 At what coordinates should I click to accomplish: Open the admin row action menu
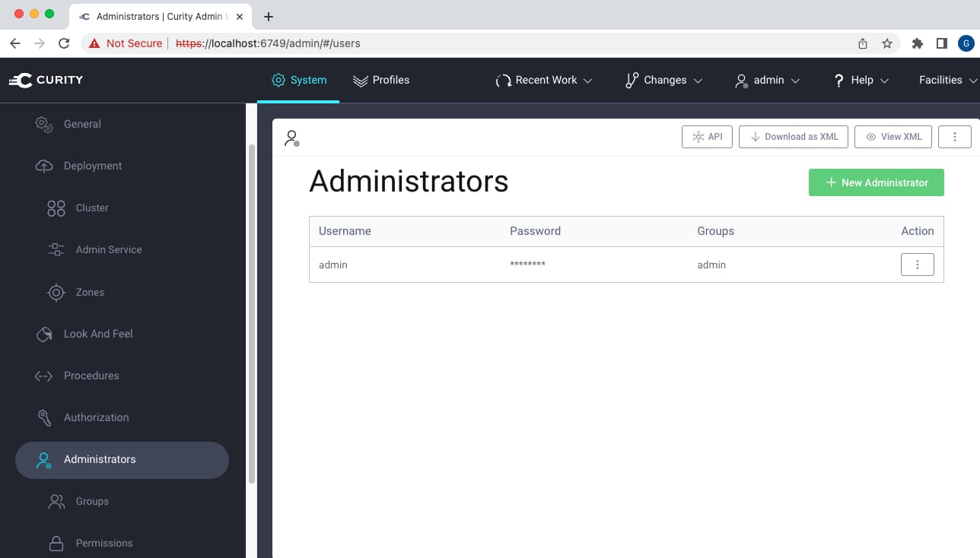(x=917, y=265)
